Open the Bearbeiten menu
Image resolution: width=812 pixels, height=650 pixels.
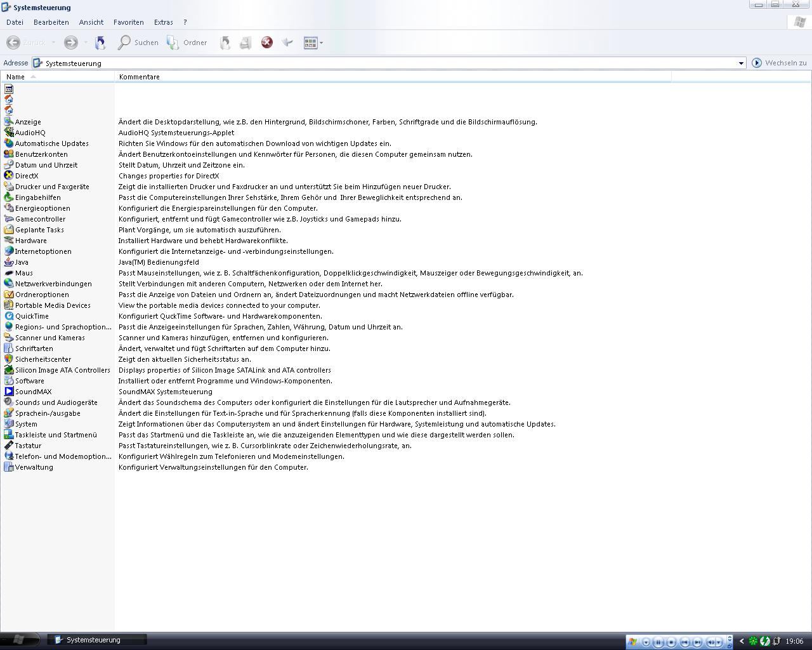tap(51, 22)
